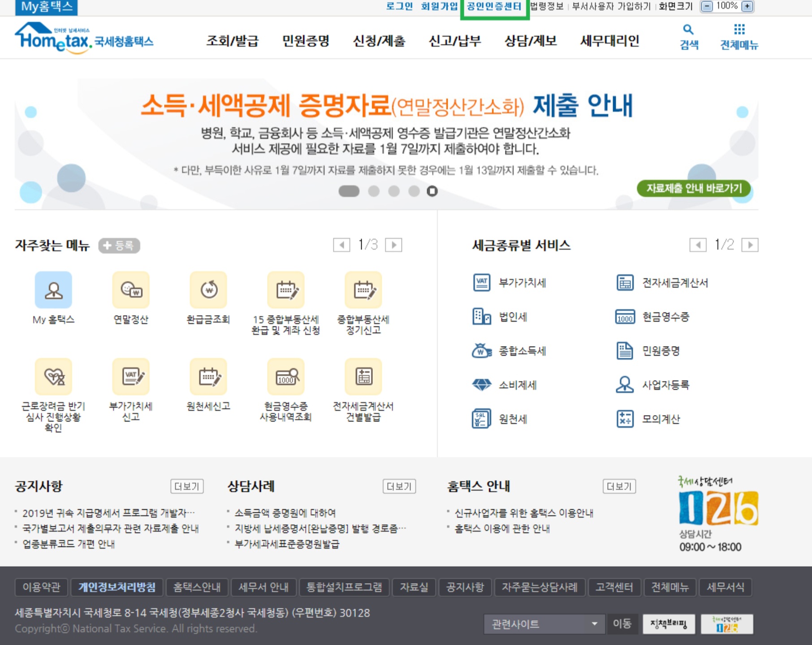The height and width of the screenshot is (645, 812).
Task: Open the 상담/제보 menu
Action: [531, 41]
